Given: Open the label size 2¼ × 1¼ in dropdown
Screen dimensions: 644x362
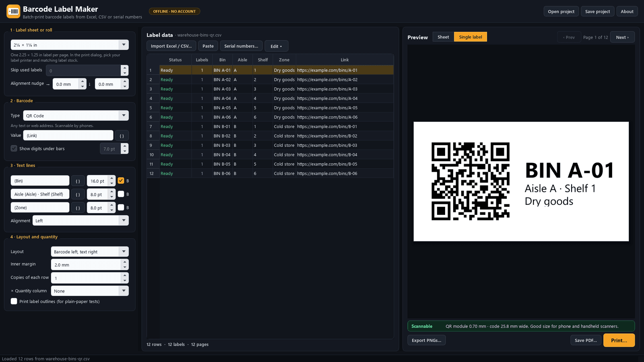Looking at the screenshot, I should 70,45.
